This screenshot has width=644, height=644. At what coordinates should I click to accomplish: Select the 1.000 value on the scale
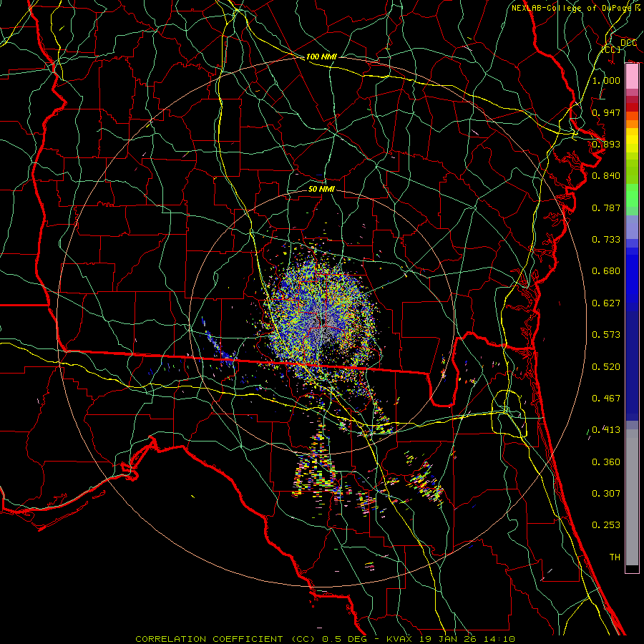[x=606, y=80]
